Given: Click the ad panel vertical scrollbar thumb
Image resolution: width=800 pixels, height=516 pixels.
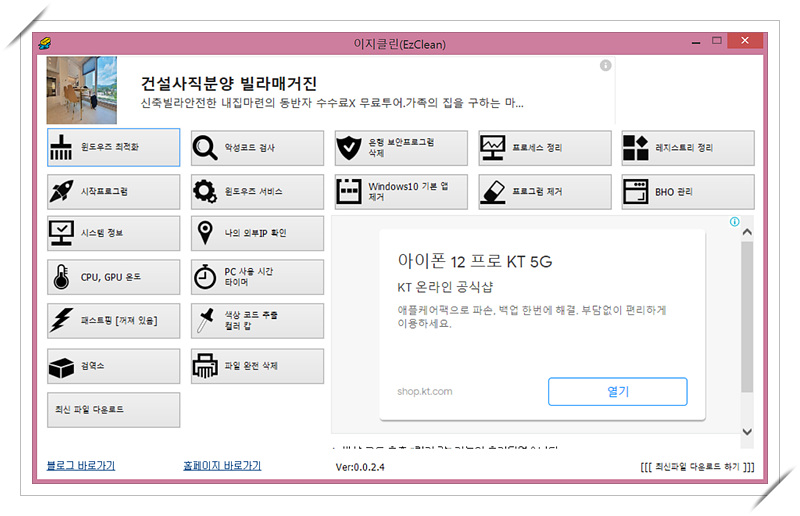Looking at the screenshot, I should click(747, 317).
